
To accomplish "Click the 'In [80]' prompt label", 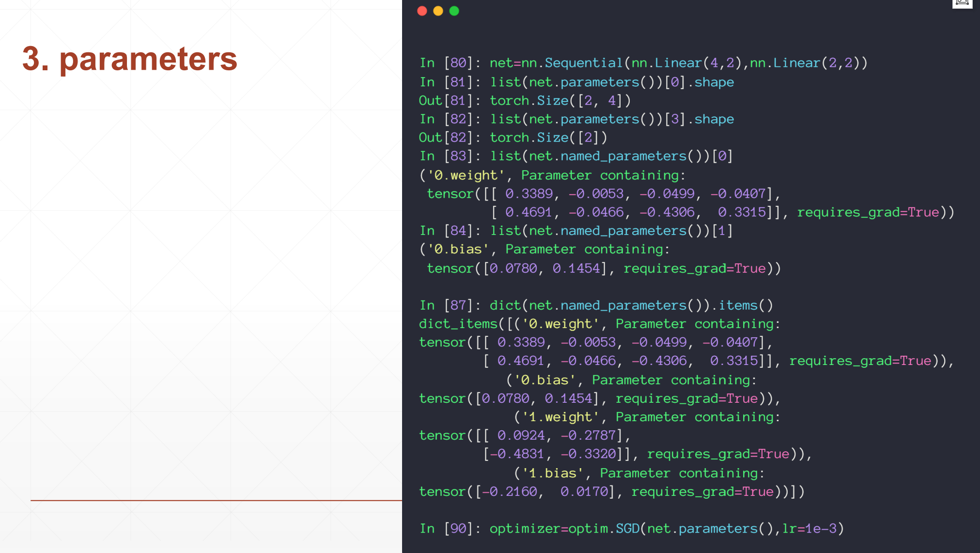I will [450, 63].
